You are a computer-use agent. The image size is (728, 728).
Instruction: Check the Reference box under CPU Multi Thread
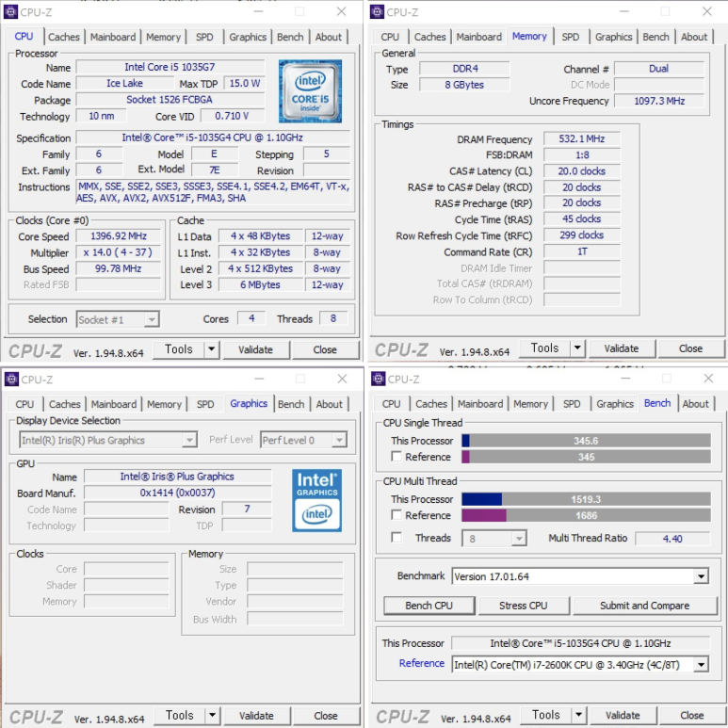pos(396,515)
